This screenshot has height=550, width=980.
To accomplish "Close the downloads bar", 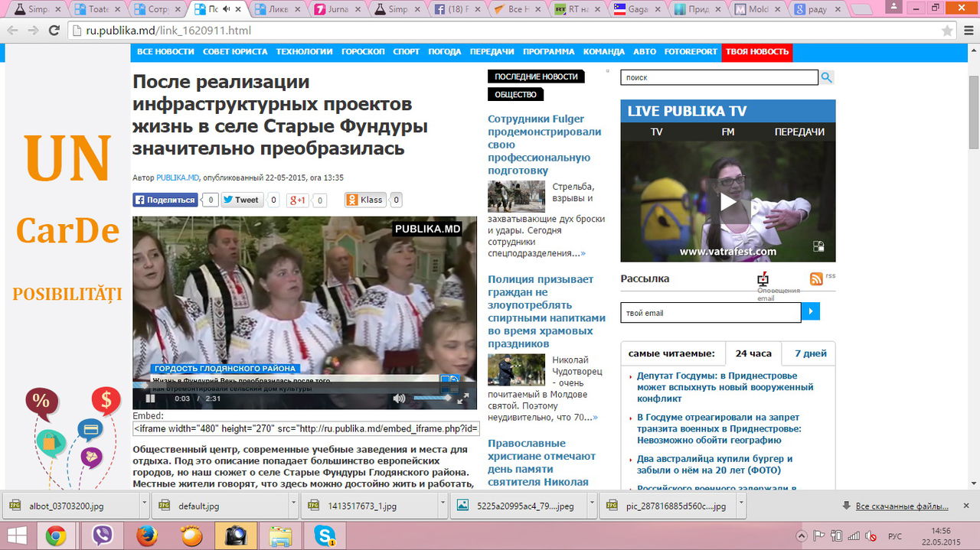I will 966,506.
